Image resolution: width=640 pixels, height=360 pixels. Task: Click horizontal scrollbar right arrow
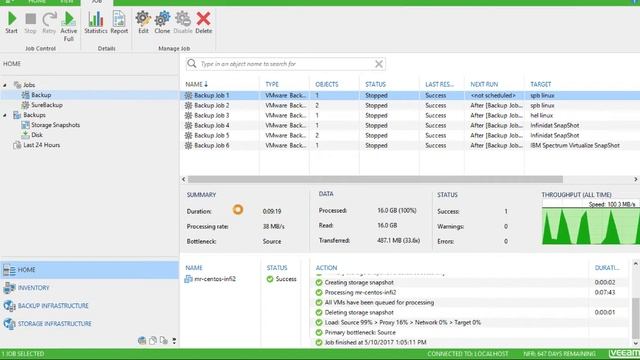click(636, 179)
